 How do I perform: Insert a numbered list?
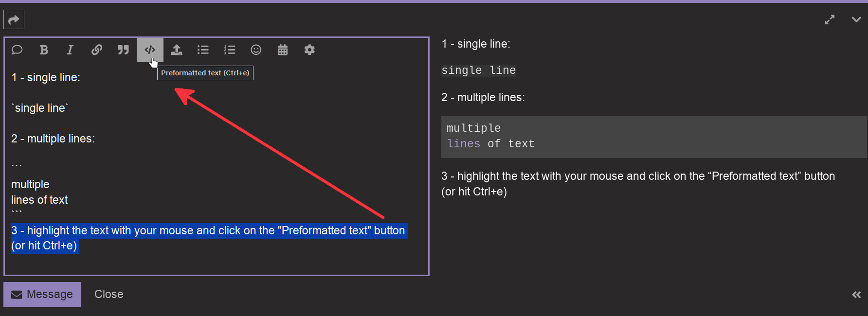pyautogui.click(x=230, y=50)
